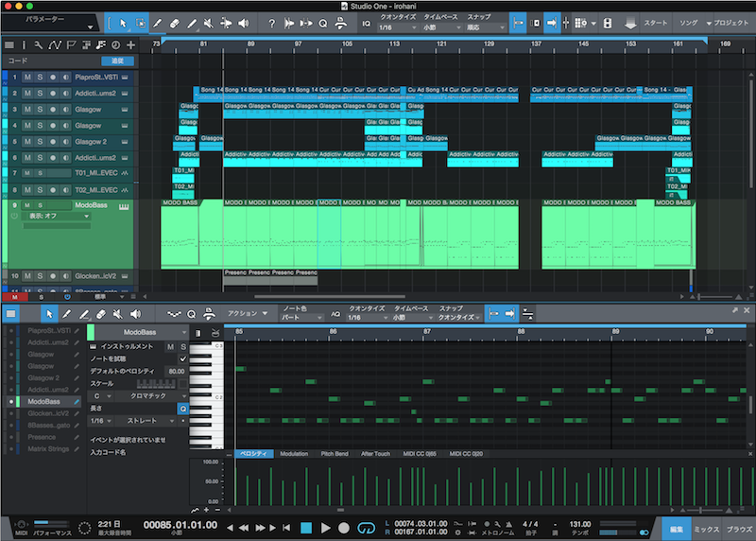Screen dimensions: 756x541
Task: Select the Eraser tool in the note editor
Action: [101, 314]
